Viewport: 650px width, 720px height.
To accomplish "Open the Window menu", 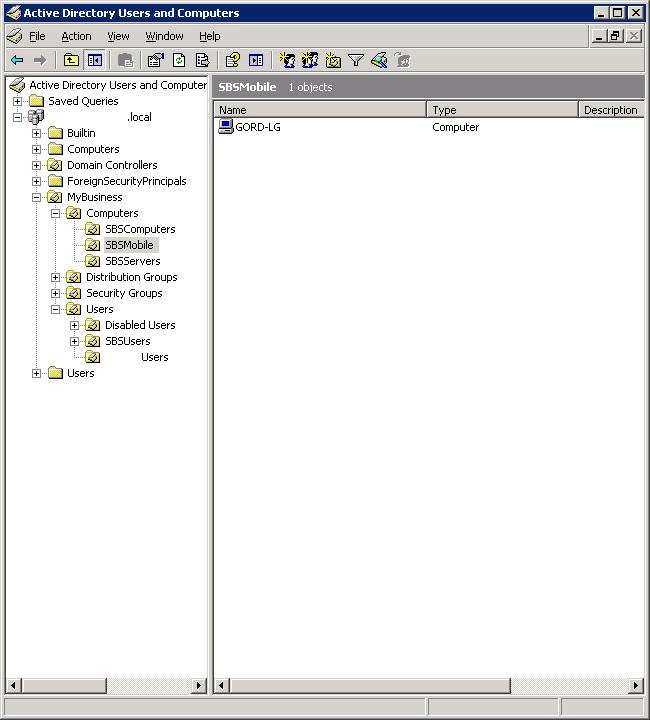I will pyautogui.click(x=164, y=36).
